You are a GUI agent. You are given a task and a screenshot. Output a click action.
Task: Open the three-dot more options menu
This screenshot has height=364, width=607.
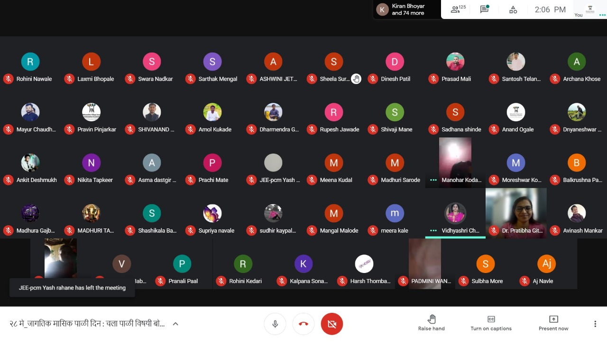(595, 324)
